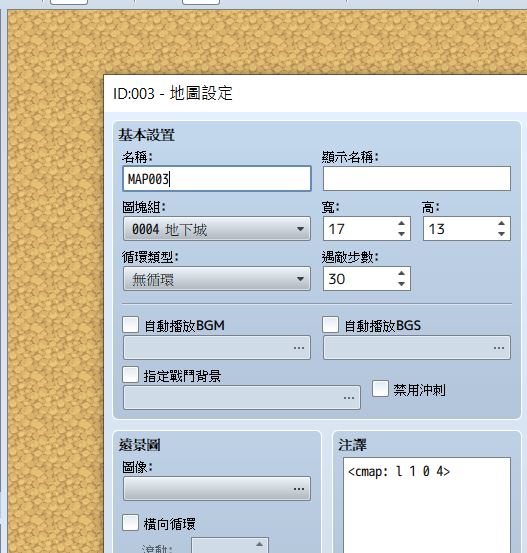Increase the 遇敵步數 value with up arrow
This screenshot has width=527, height=553.
click(x=401, y=273)
